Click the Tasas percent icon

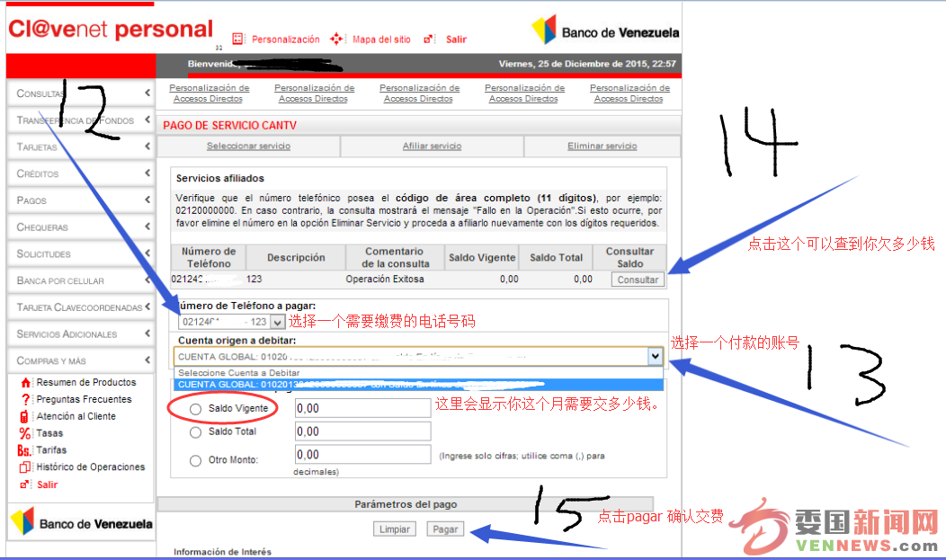(x=25, y=433)
